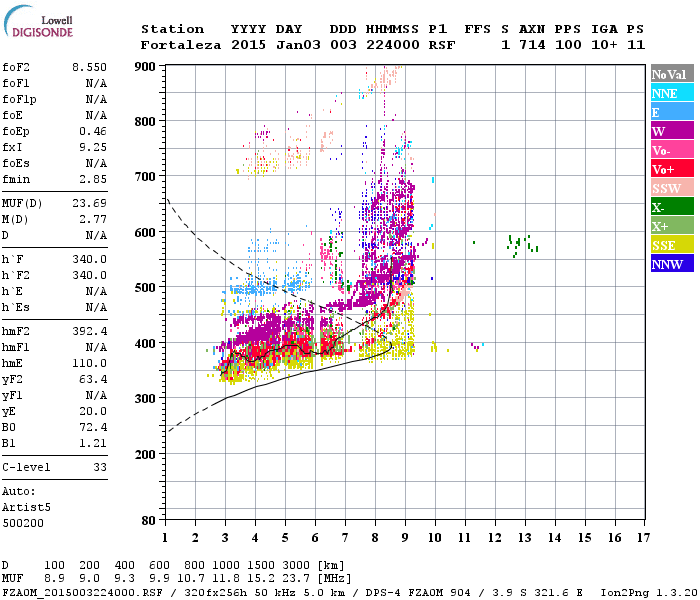This screenshot has width=700, height=600.
Task: Select the E blue legend swatch
Action: [x=672, y=112]
